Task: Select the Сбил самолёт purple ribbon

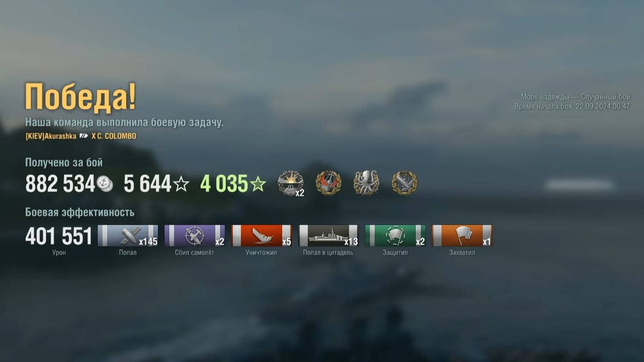Action: [195, 235]
